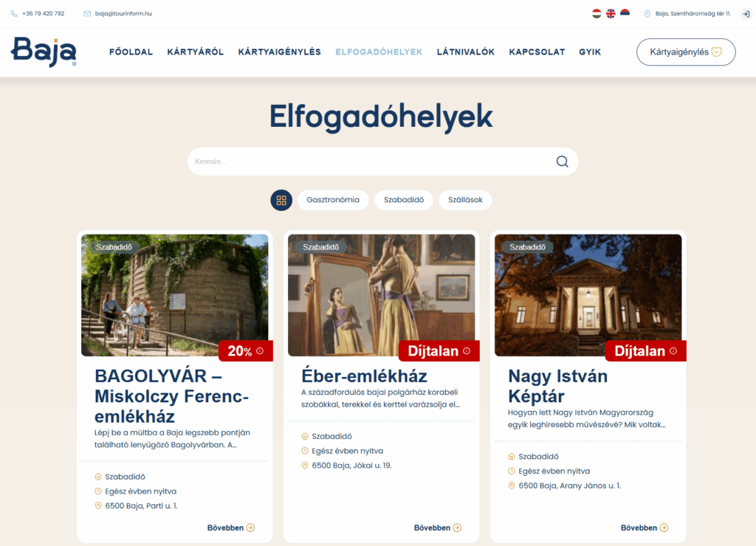The height and width of the screenshot is (546, 756).
Task: Click Szabadidő tag on the Bagolyvár image
Action: [x=114, y=247]
